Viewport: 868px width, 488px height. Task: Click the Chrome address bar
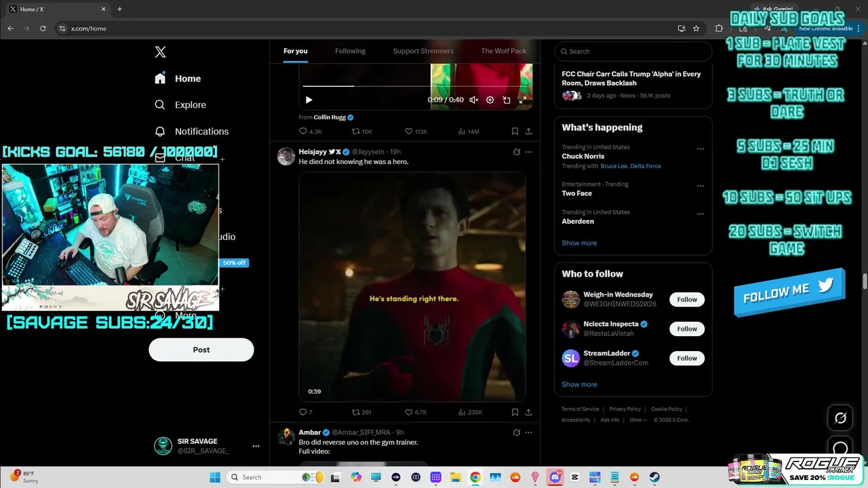click(x=366, y=28)
